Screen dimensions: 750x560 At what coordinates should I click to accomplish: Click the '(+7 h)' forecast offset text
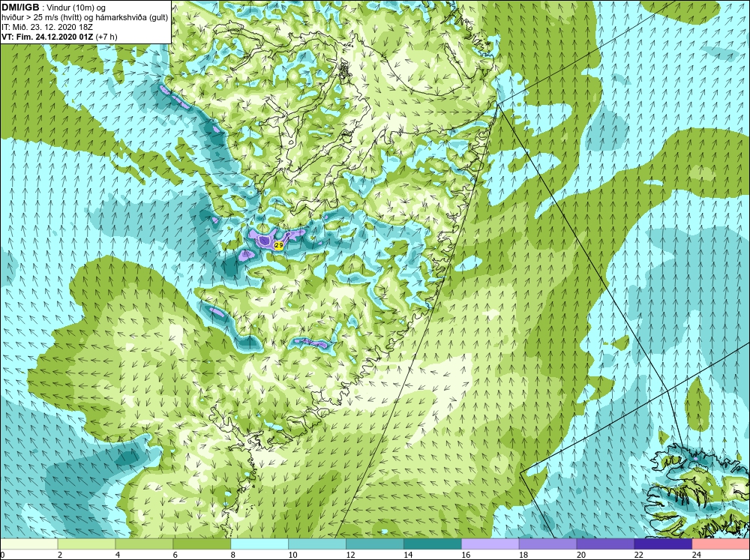pyautogui.click(x=106, y=36)
